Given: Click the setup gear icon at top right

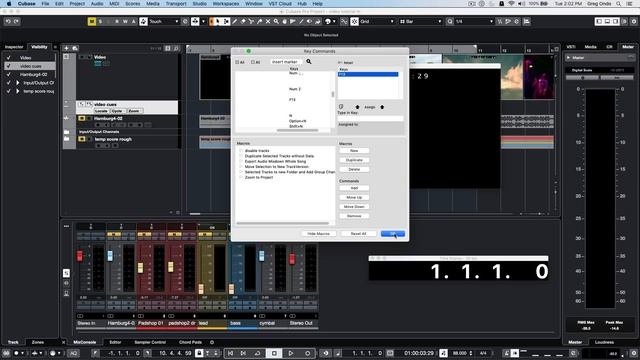Looking at the screenshot, I should click(x=633, y=21).
